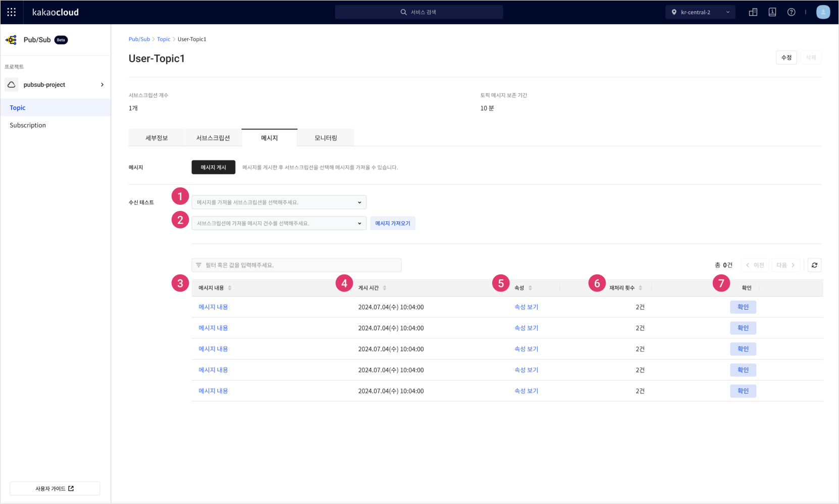Screen dimensions: 839x504
Task: Click the kakaocloud logo
Action: click(55, 12)
